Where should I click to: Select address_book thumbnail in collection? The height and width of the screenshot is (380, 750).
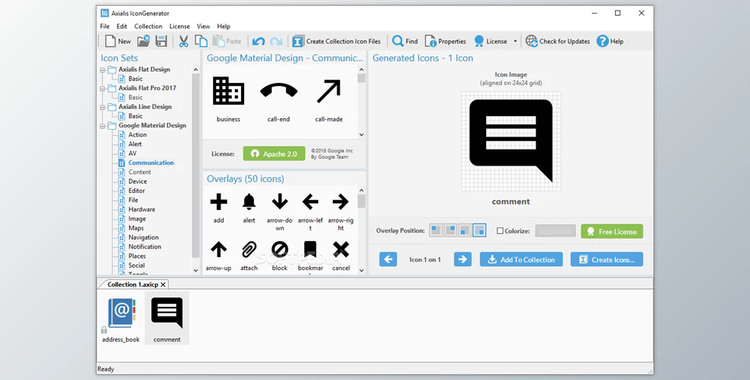[121, 318]
